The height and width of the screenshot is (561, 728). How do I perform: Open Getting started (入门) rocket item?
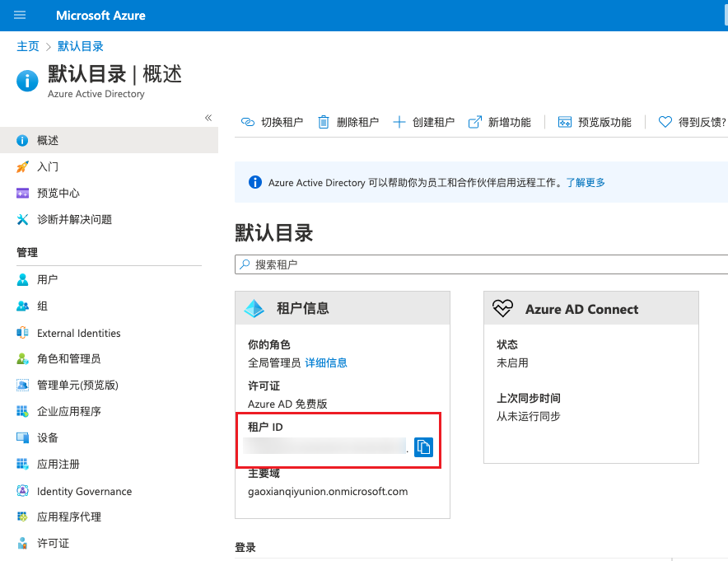point(48,167)
